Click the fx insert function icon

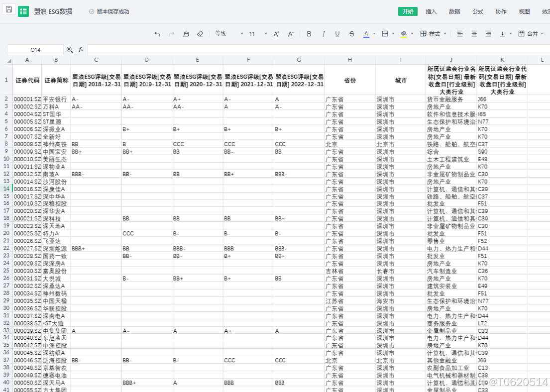pyautogui.click(x=81, y=50)
